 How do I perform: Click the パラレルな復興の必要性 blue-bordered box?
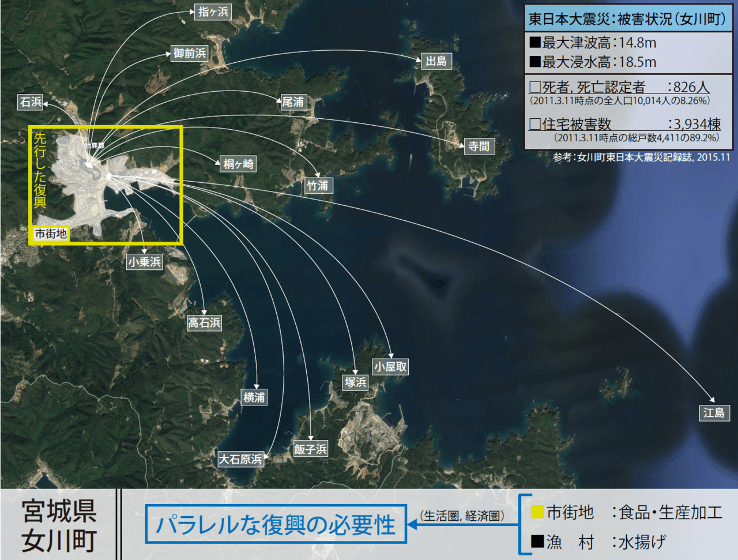pos(276,524)
